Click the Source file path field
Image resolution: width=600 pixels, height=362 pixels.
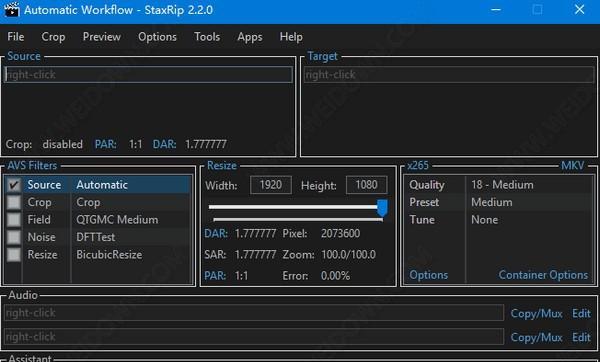coord(148,75)
